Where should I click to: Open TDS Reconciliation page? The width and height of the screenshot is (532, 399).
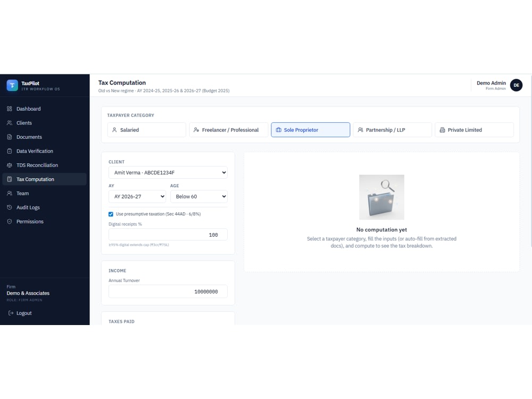(x=45, y=165)
